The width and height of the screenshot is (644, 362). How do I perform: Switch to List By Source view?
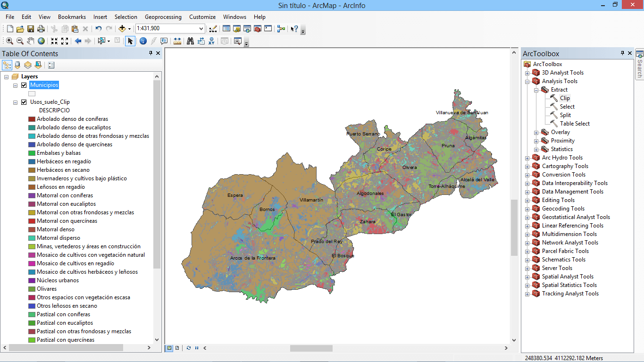tap(17, 65)
